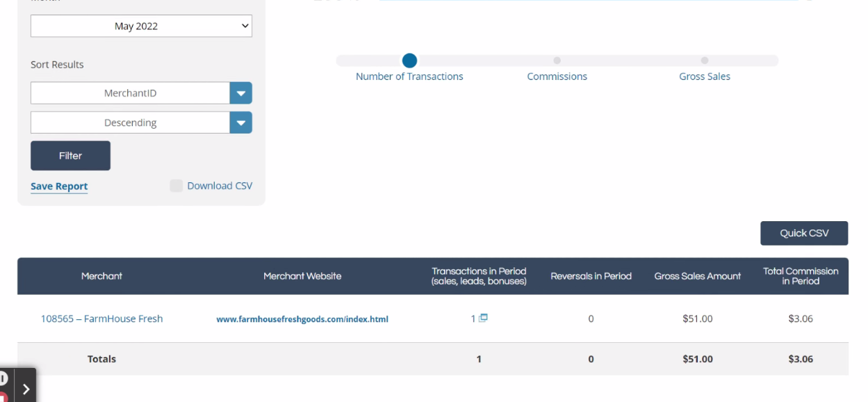Image resolution: width=868 pixels, height=402 pixels.
Task: Click the Totals row $51.00 value
Action: pos(697,359)
